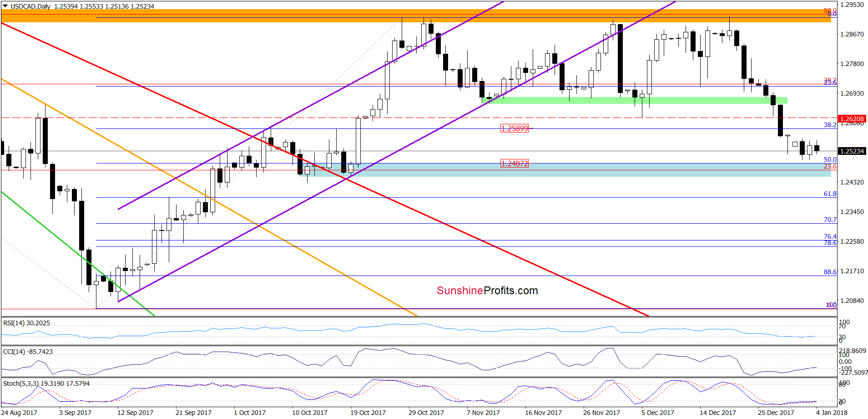Viewport: 868px width, 419px height.
Task: Click the 1.25899 level label on chart
Action: tap(515, 128)
